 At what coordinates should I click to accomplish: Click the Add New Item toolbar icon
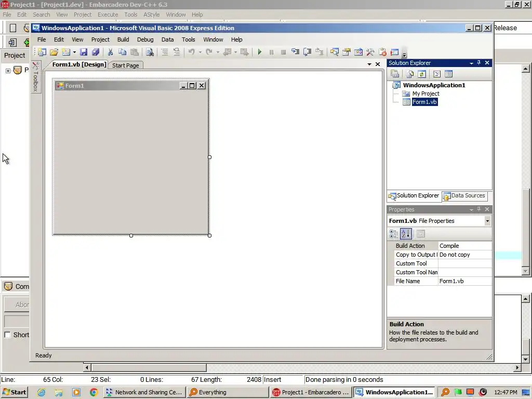[x=66, y=52]
